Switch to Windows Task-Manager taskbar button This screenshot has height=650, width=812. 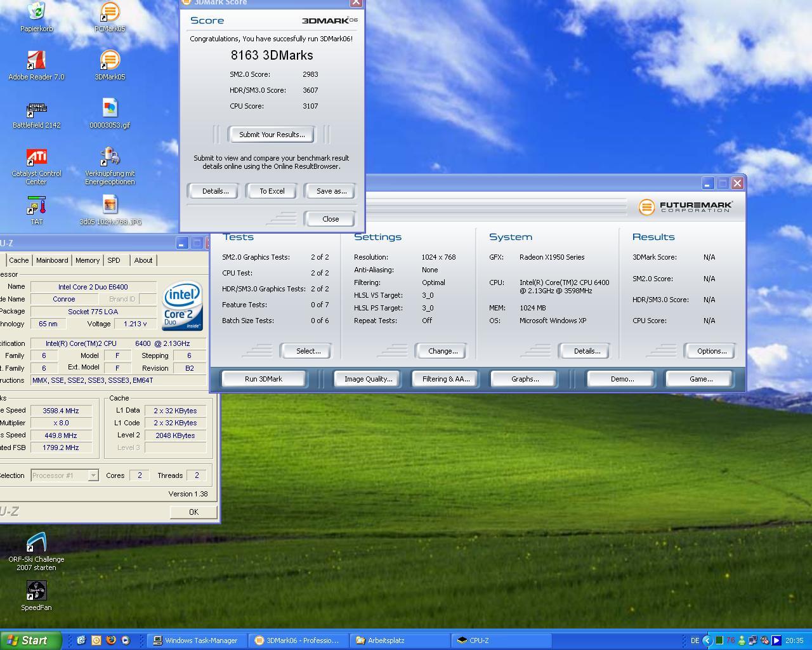coord(197,640)
